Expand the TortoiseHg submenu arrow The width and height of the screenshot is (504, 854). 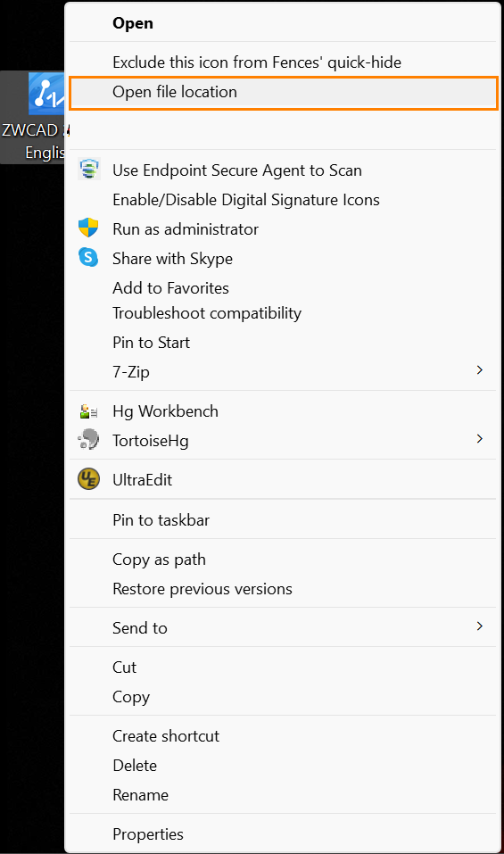point(480,439)
